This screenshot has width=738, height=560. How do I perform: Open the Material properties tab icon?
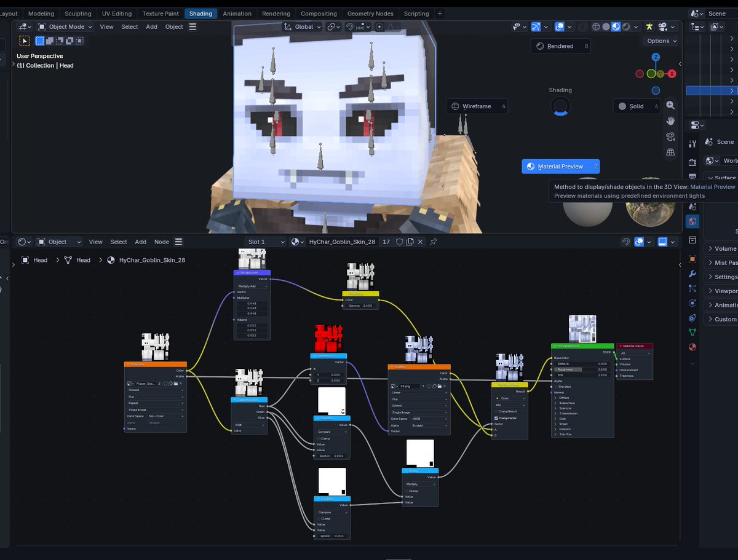point(692,347)
